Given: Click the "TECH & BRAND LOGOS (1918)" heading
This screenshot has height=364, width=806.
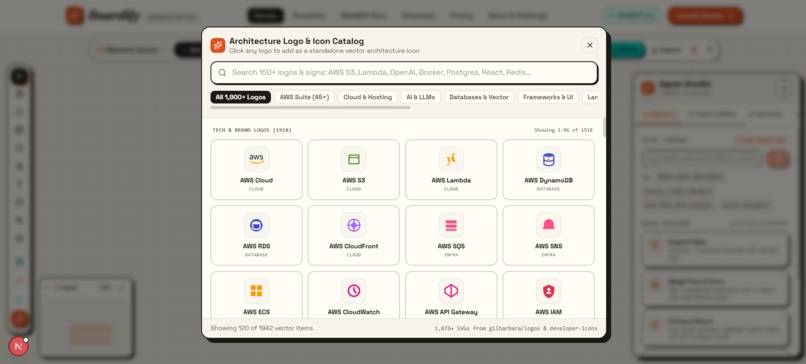Looking at the screenshot, I should 252,130.
